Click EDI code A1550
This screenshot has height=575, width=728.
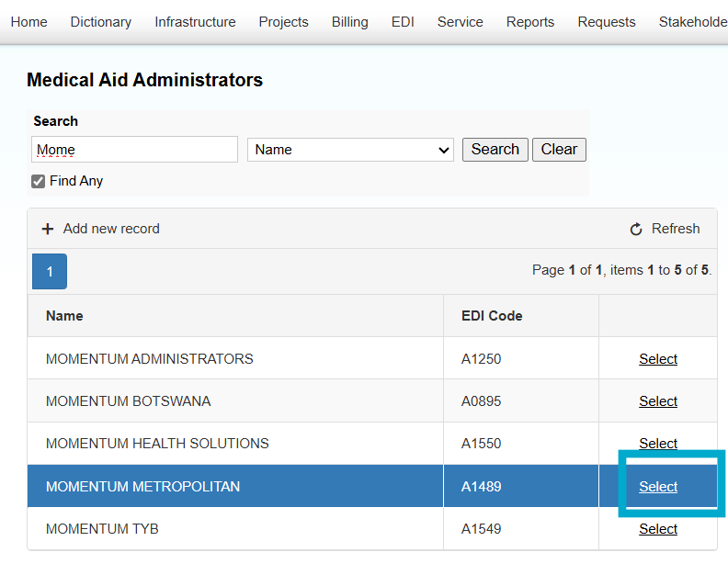pos(481,444)
